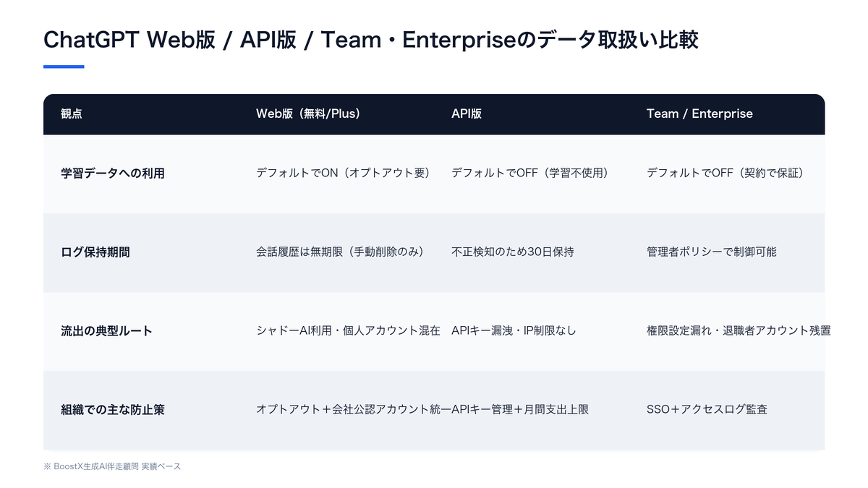Select cell 'デフォルトでON（オプトアウト要）'

coord(343,174)
